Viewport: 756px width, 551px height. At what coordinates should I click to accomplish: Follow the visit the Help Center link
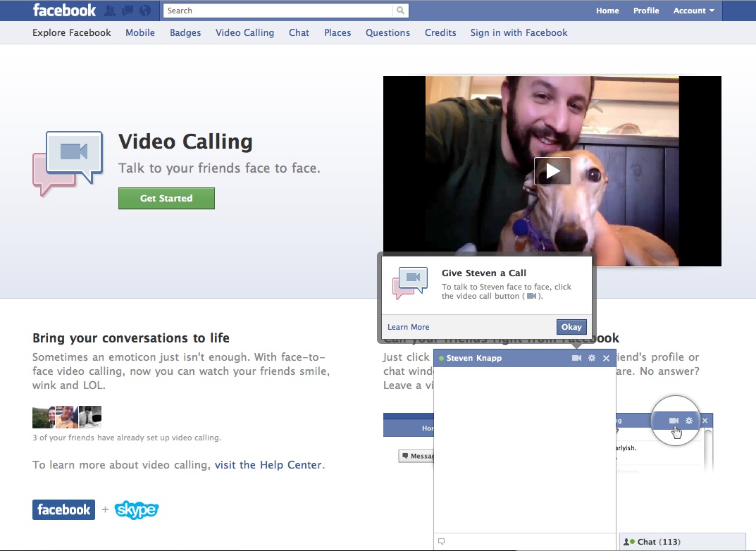point(268,465)
